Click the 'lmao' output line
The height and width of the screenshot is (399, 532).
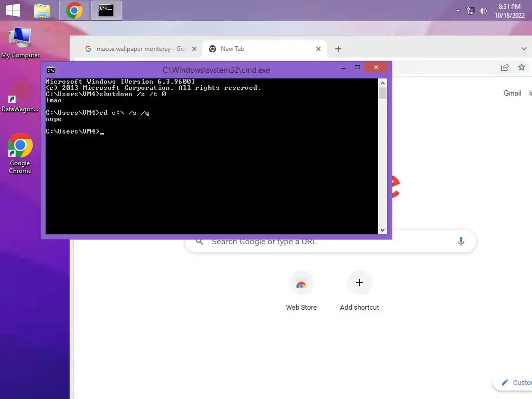point(54,100)
